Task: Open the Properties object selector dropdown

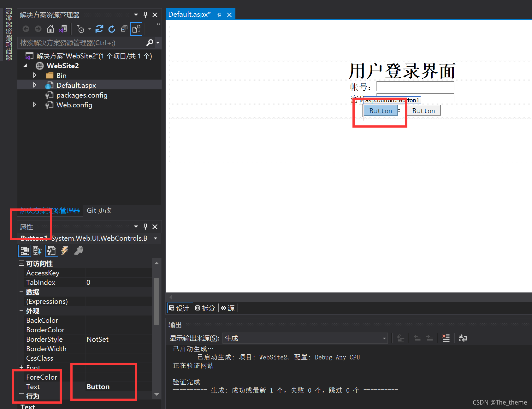Action: click(156, 238)
